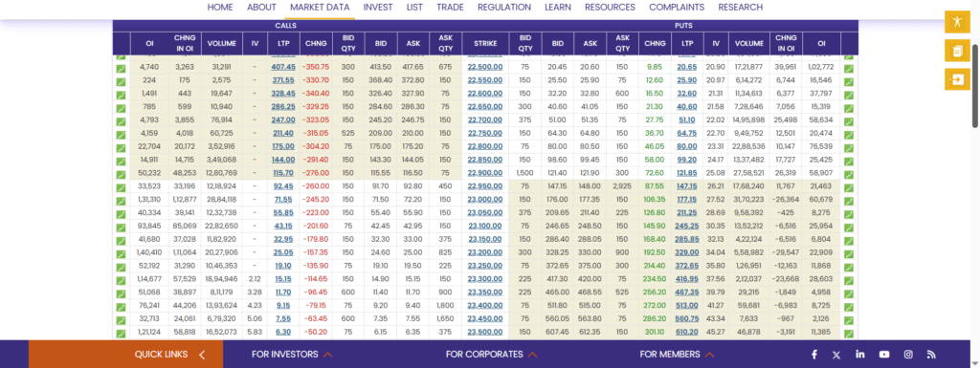Screen dimensions: 980x368
Task: Open the accessibility options icon
Action: tap(957, 22)
